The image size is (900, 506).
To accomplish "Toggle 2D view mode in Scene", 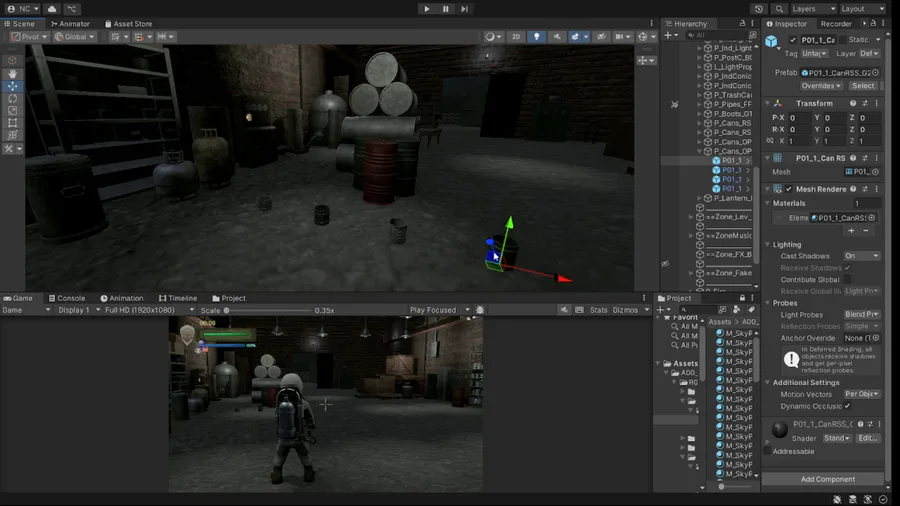I will [515, 37].
